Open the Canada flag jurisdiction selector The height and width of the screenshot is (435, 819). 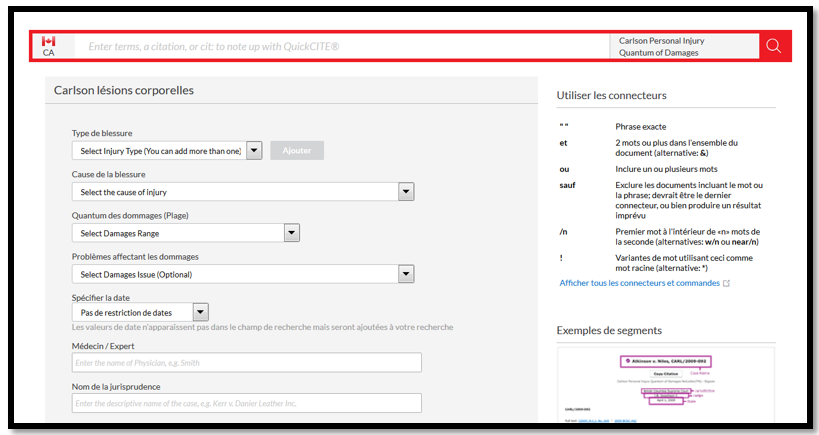49,46
